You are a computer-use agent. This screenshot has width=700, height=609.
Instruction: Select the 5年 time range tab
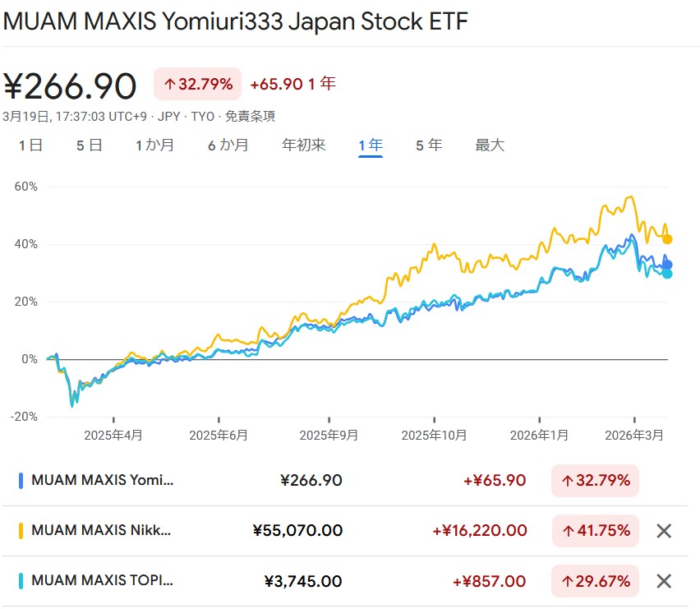[429, 145]
